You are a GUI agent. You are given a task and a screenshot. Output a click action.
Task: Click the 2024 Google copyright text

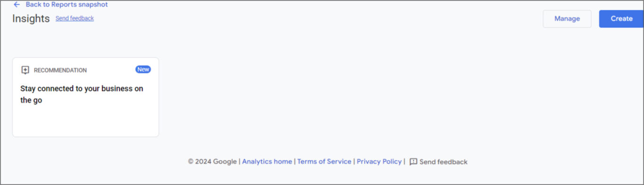tap(213, 161)
